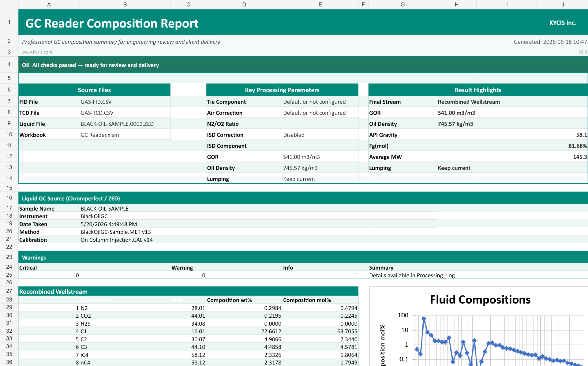Viewport: 588px width, 366px height.
Task: Select the chart's vertical axis label
Action: coord(383,345)
